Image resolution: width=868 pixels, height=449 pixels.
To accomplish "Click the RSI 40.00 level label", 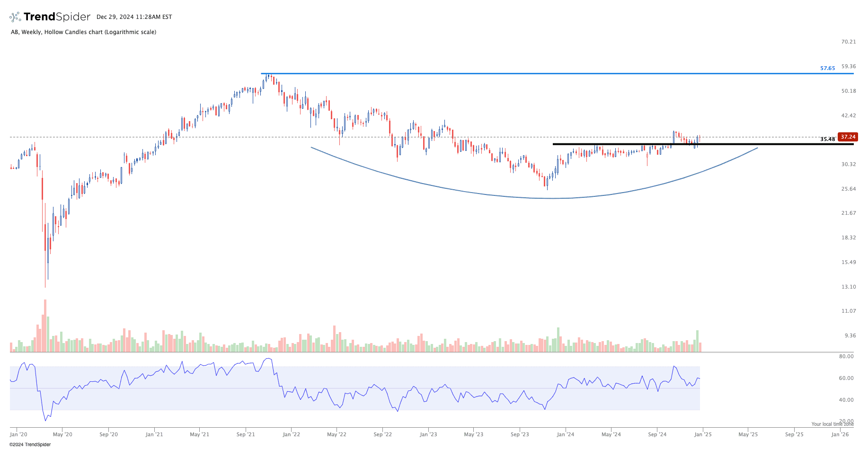I will click(x=846, y=400).
